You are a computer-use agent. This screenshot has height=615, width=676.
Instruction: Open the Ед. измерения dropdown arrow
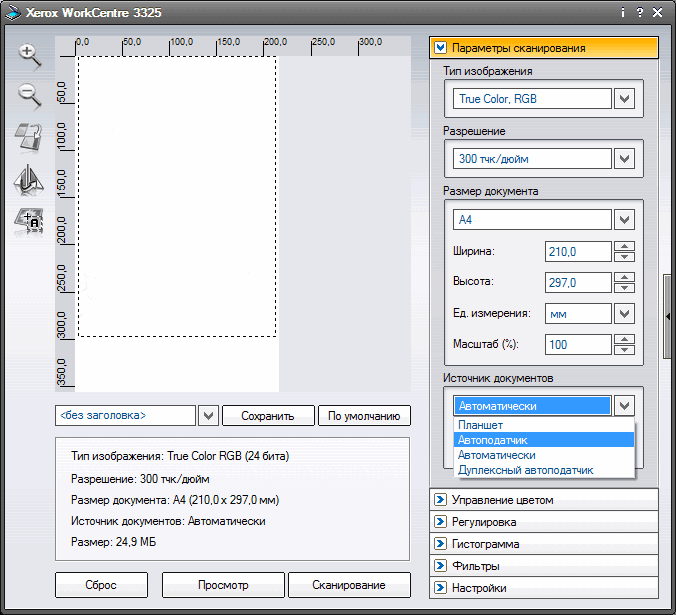coord(624,314)
